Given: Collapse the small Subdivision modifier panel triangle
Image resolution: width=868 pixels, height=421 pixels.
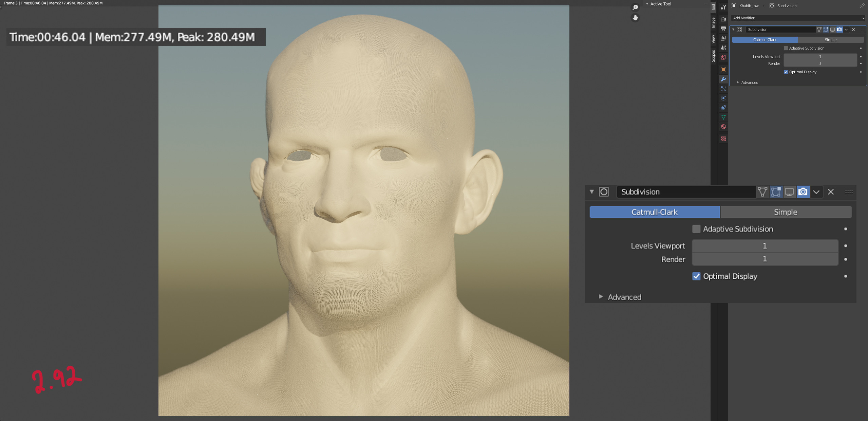Looking at the screenshot, I should coord(733,30).
